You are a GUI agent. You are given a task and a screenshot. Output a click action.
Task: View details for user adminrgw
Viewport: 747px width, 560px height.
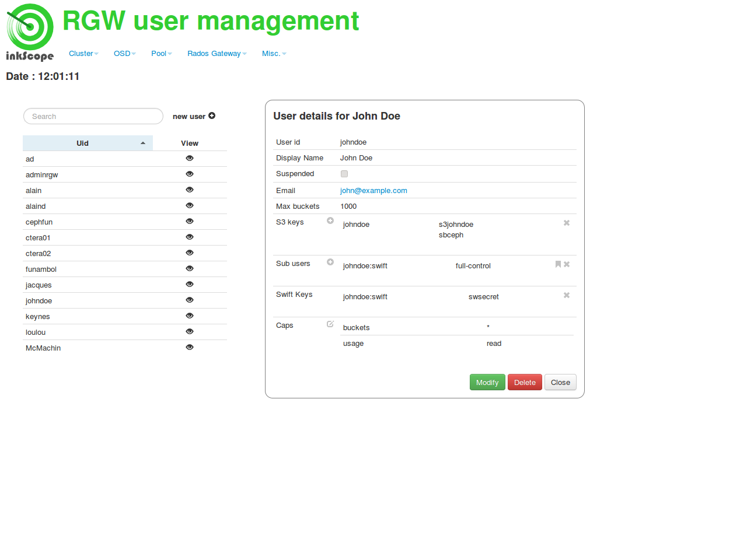click(190, 174)
